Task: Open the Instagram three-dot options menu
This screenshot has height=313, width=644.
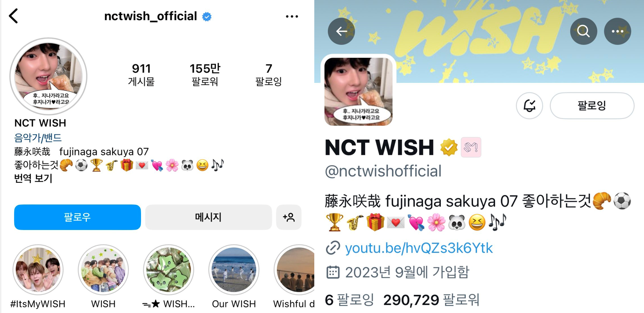Action: 292,16
